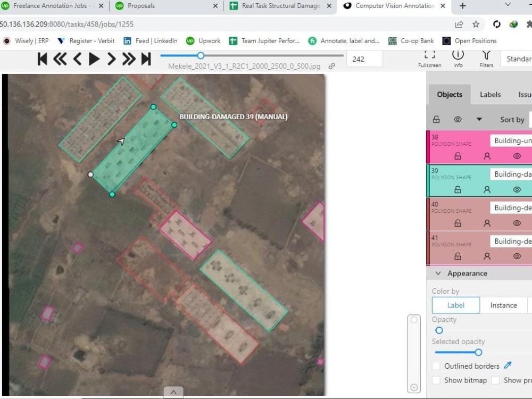
Task: Bookmark this page with star icon
Action: [x=476, y=24]
